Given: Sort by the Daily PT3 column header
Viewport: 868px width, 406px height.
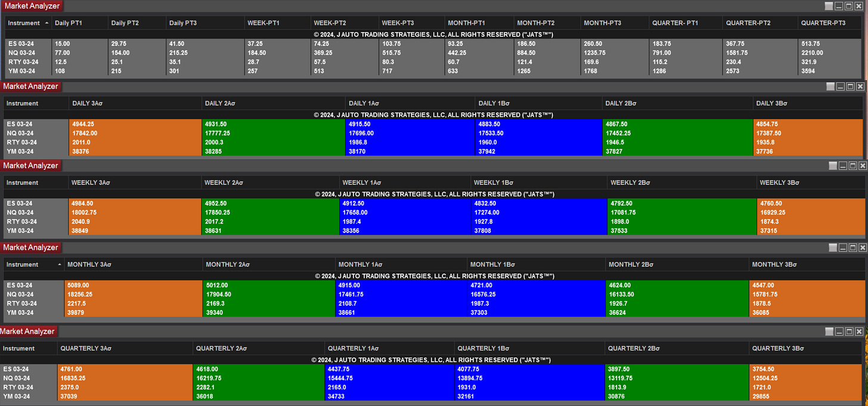Looking at the screenshot, I should coord(205,23).
